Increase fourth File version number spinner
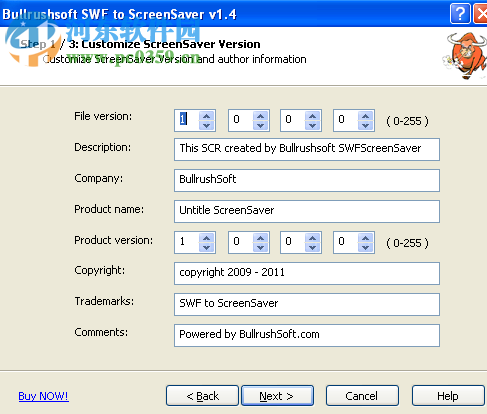The width and height of the screenshot is (487, 414). pos(366,116)
